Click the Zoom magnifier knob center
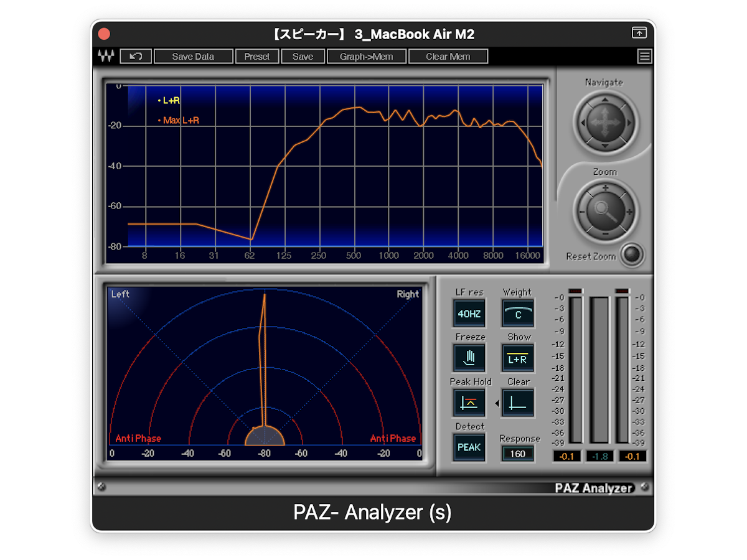The height and width of the screenshot is (560, 747). [x=604, y=211]
